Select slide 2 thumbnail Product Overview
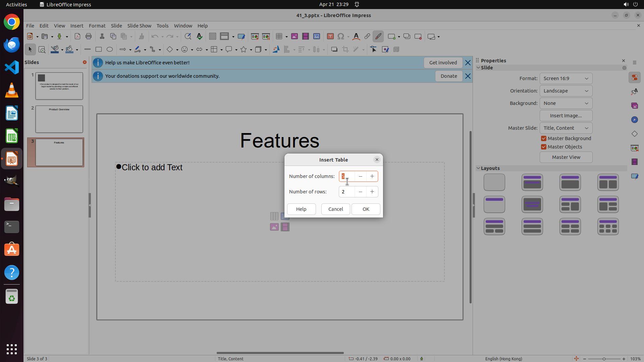Viewport: 644px width, 362px height. pyautogui.click(x=59, y=119)
